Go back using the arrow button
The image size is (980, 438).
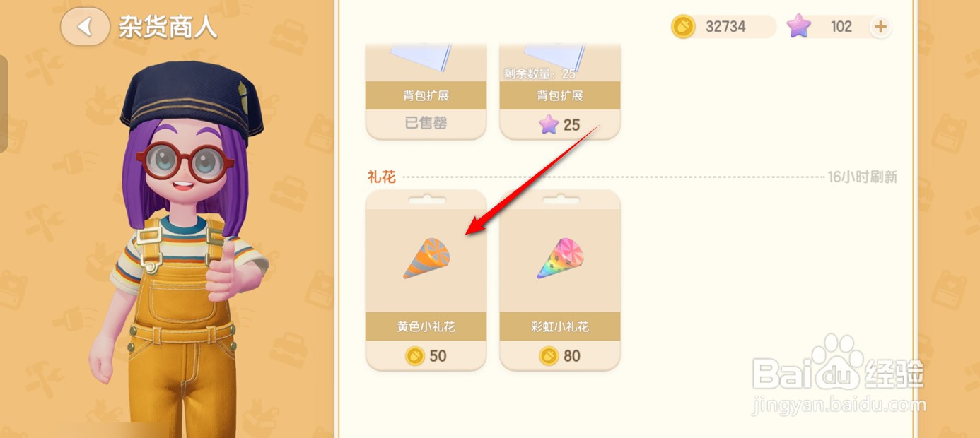click(85, 27)
